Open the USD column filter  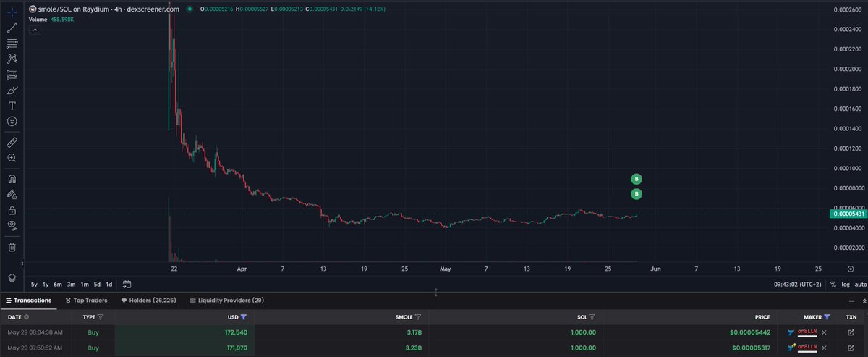[x=243, y=317]
